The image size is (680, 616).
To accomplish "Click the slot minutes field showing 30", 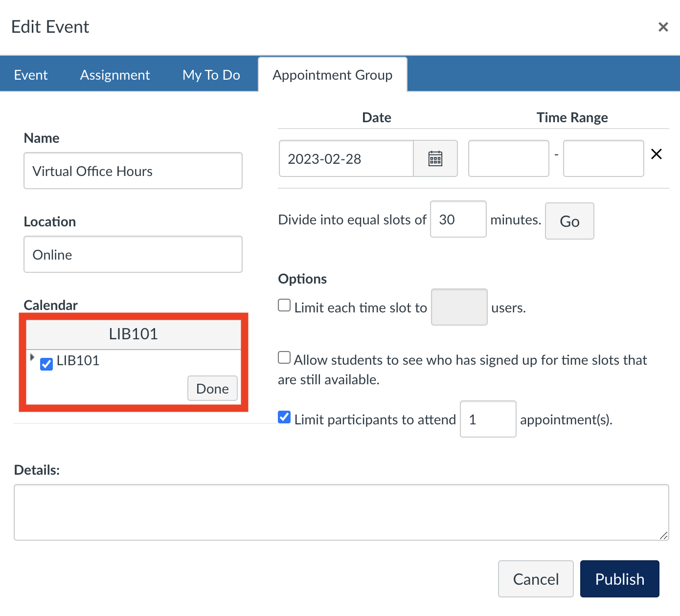I will tap(458, 219).
